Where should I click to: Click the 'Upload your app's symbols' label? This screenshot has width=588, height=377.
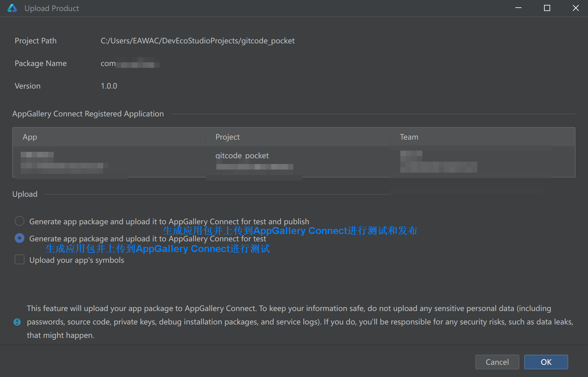tap(77, 260)
